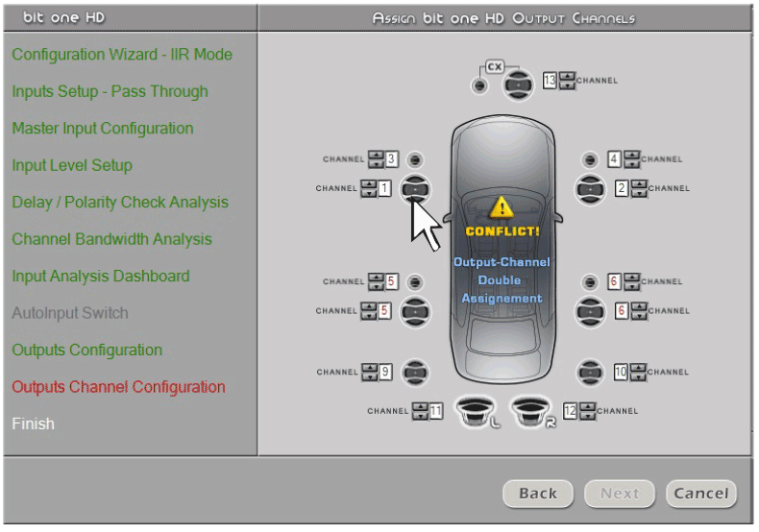
Task: Click the yellow conflict warning triangle
Action: tap(502, 207)
